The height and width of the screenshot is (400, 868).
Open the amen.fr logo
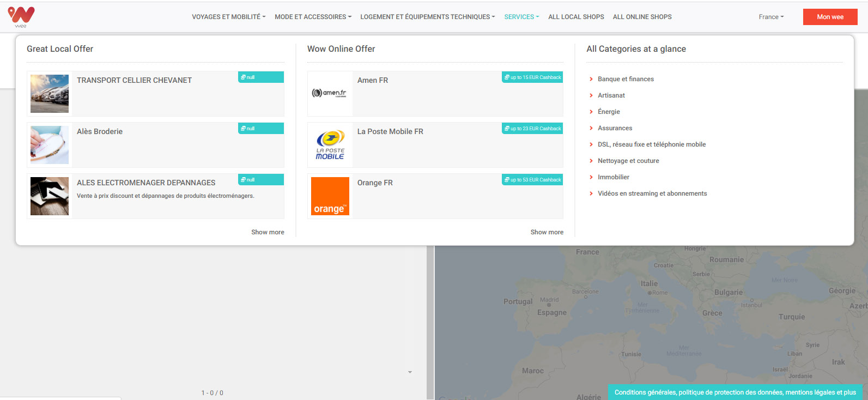[330, 94]
